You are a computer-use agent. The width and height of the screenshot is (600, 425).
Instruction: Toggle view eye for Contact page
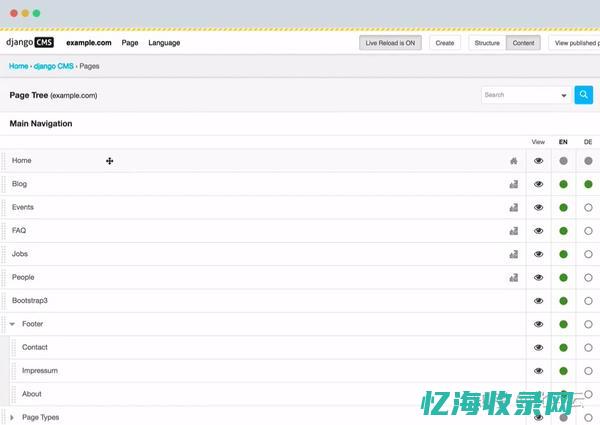539,348
